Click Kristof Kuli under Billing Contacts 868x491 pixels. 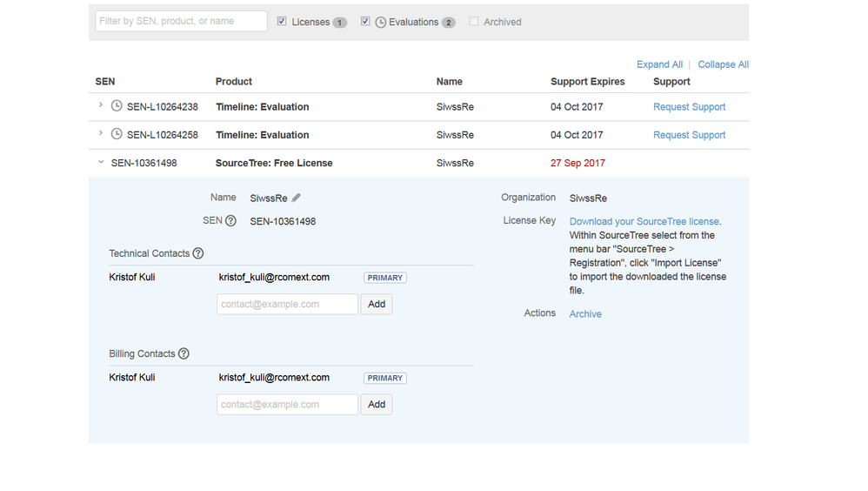click(x=131, y=378)
